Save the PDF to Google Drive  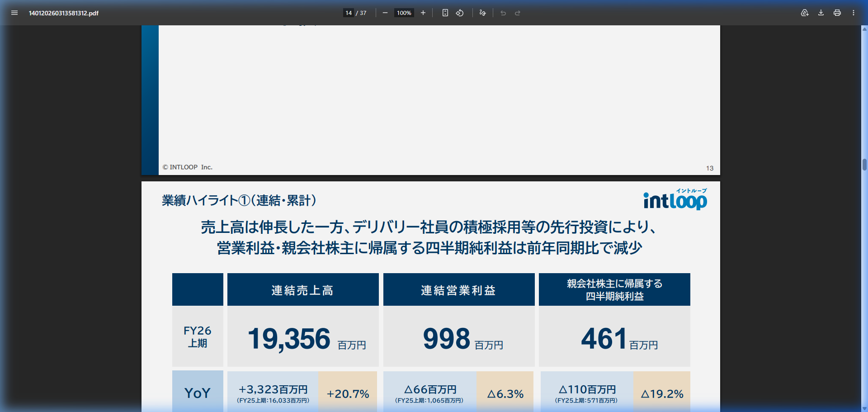click(x=805, y=13)
